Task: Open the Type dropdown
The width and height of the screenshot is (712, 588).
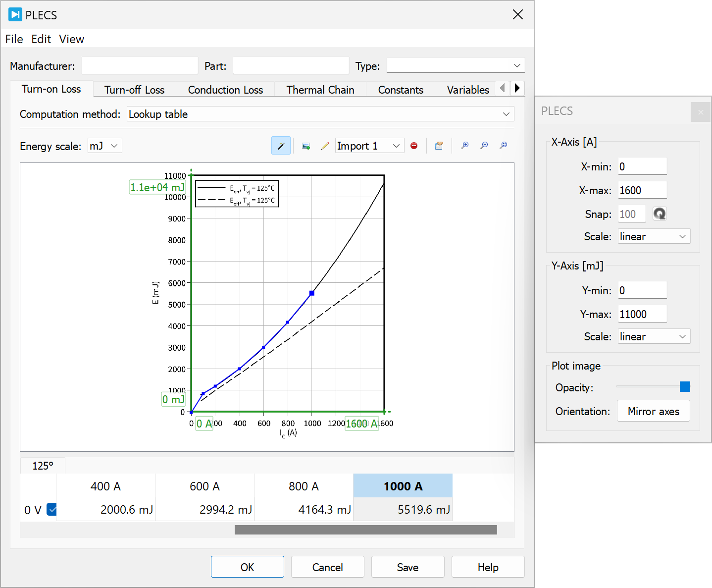Action: point(455,66)
